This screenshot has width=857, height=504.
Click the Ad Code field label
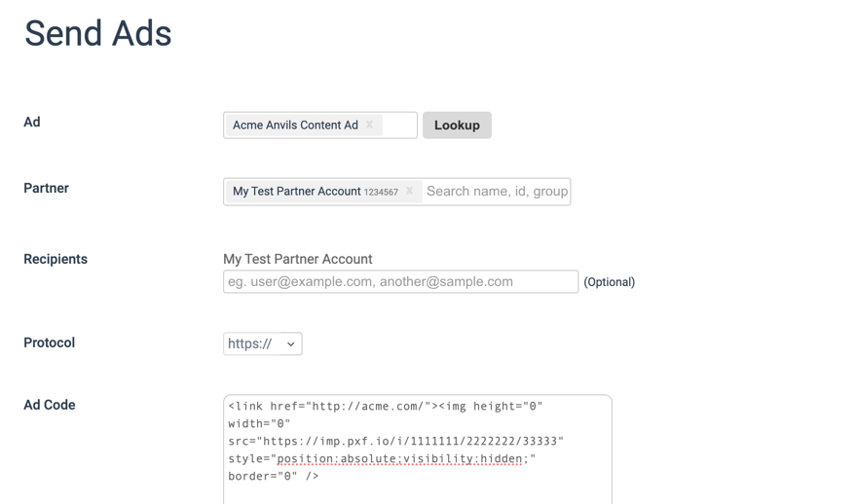pos(50,405)
